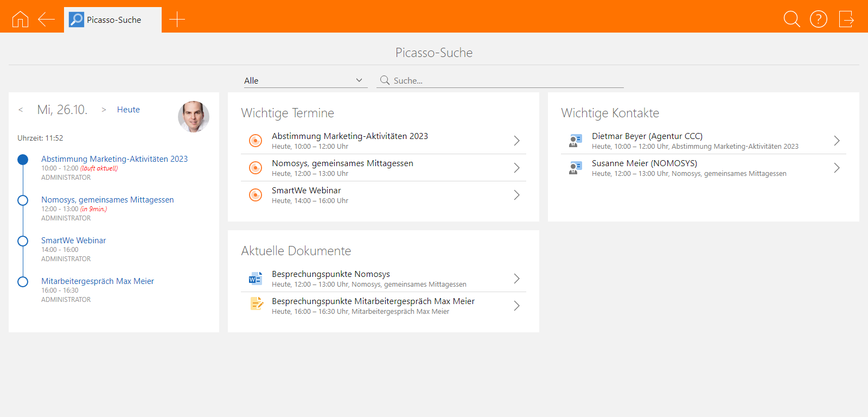Click timeline marker beside Nomosys Mittagessen
The image size is (868, 417).
pos(23,200)
